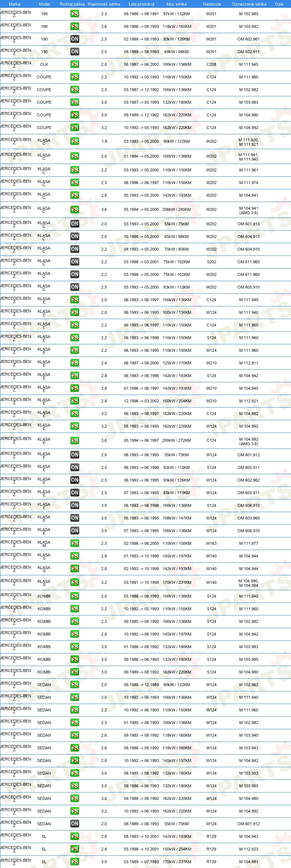The height and width of the screenshot is (868, 291).
Task: Click engine code OM 603.960
Action: coord(249,518)
